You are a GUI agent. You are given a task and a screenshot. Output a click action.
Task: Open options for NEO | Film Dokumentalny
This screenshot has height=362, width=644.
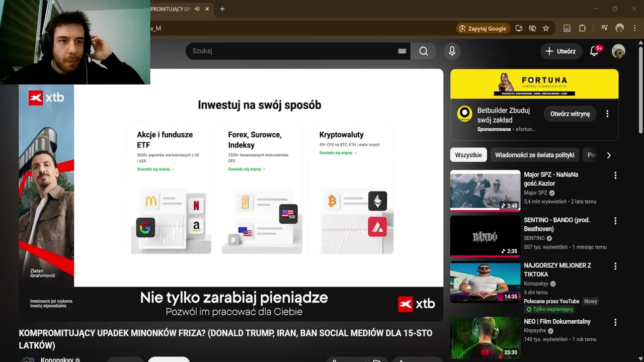[x=615, y=322]
